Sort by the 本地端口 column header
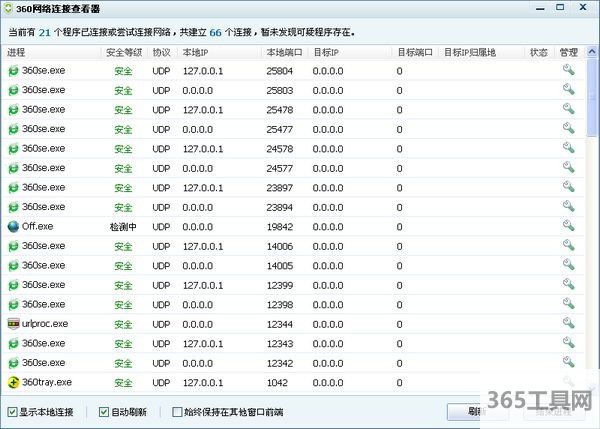 pyautogui.click(x=285, y=51)
